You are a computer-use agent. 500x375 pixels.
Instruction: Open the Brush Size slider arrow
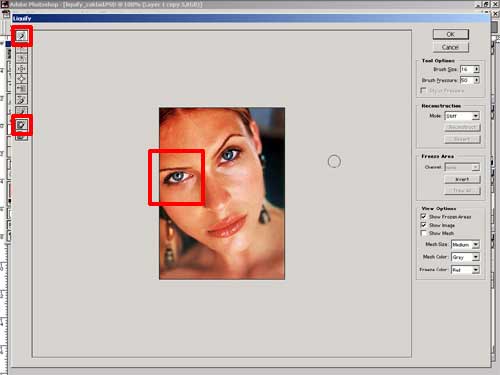point(476,69)
